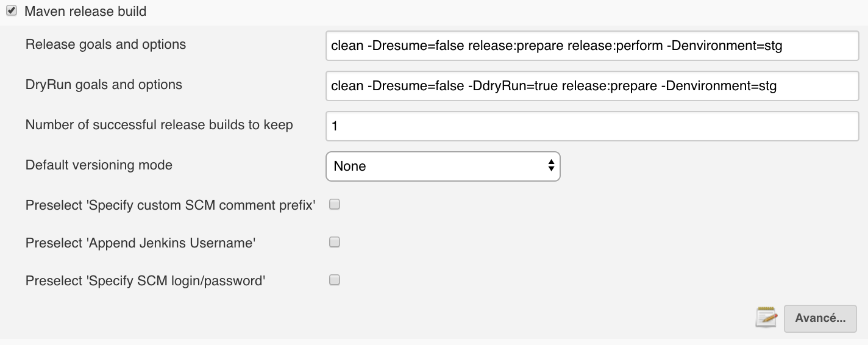Click into the DryRun goals and options field
The height and width of the screenshot is (345, 868).
(592, 86)
